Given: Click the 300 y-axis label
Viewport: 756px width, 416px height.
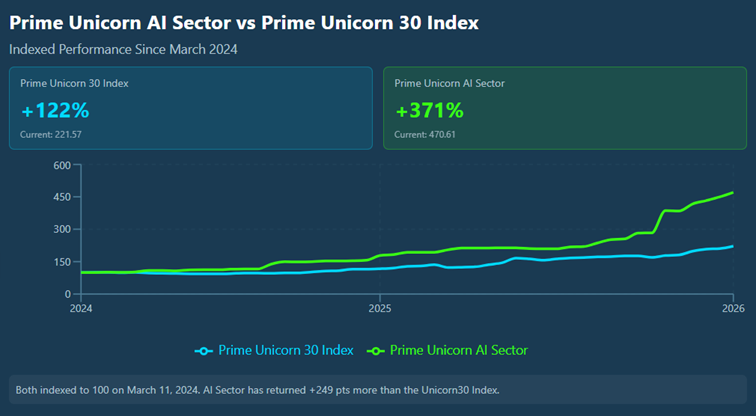Looking at the screenshot, I should click(x=62, y=229).
